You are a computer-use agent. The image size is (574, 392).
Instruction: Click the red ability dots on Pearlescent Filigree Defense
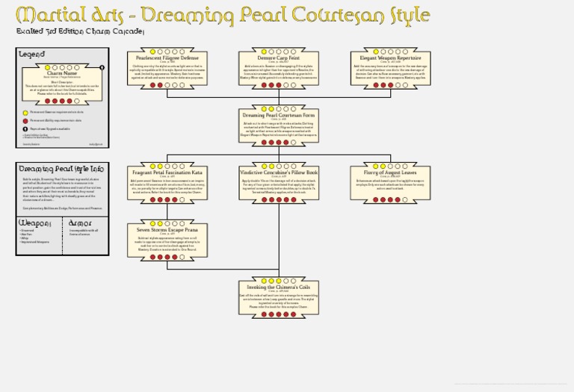click(156, 85)
